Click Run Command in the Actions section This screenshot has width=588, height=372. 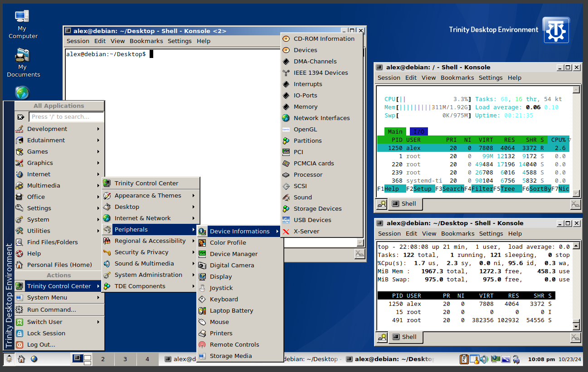[x=51, y=310]
